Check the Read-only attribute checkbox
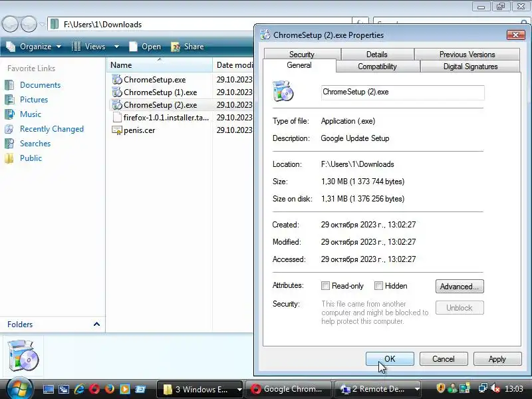The width and height of the screenshot is (532, 399). coord(325,286)
